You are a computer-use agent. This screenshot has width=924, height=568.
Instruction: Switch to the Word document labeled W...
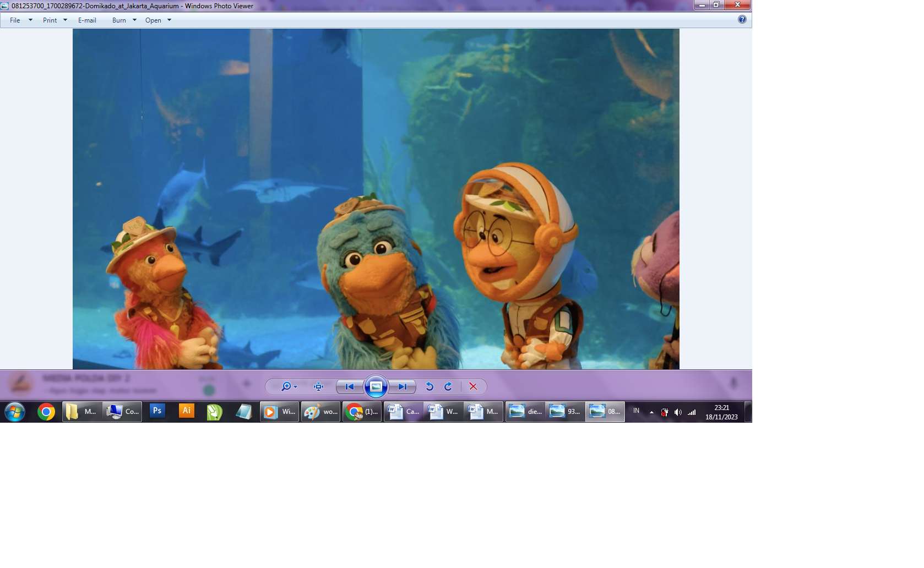pyautogui.click(x=444, y=412)
